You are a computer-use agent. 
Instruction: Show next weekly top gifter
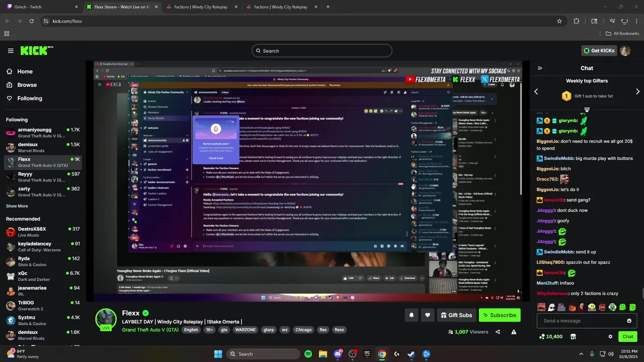(638, 92)
